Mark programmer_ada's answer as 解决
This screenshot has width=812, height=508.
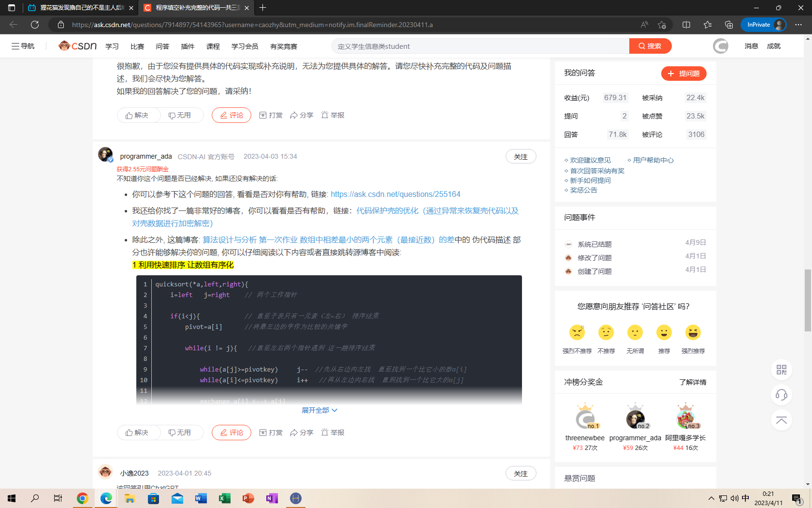(x=137, y=433)
